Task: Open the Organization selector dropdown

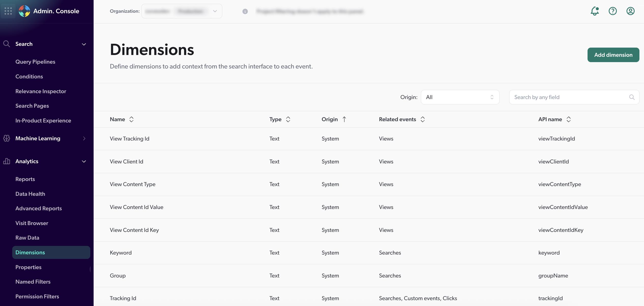Action: [x=215, y=11]
